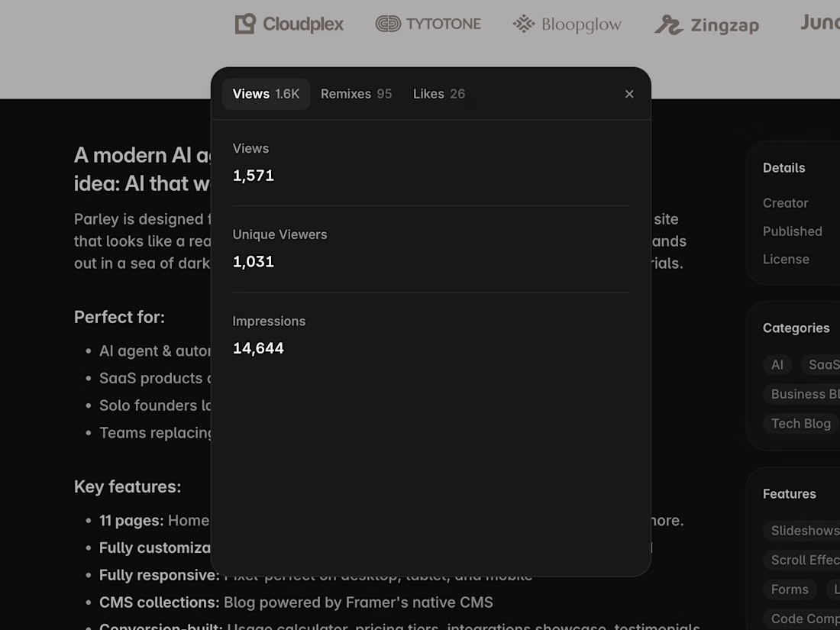Click the Details heading
Screen dimensions: 840x630
(x=783, y=168)
